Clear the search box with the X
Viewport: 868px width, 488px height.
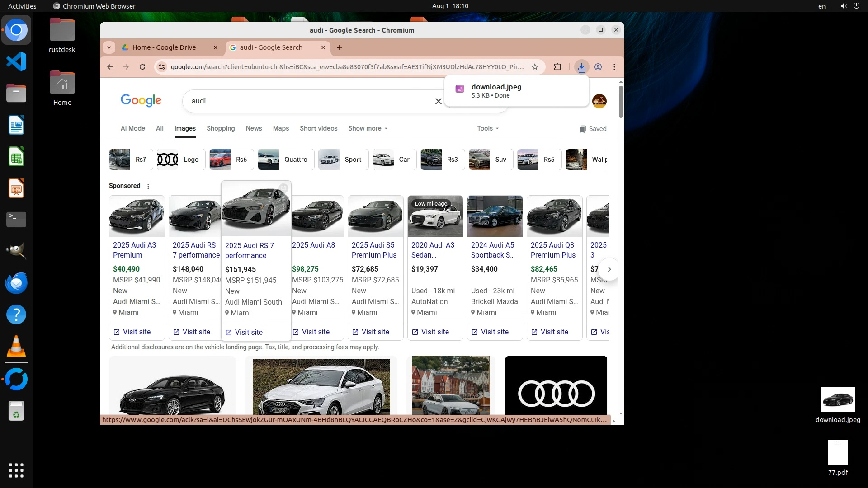[438, 101]
